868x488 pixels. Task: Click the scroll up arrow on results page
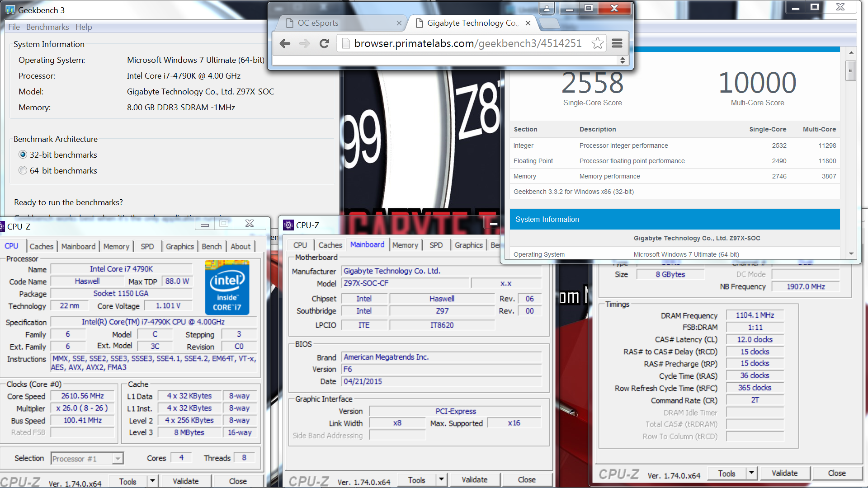pyautogui.click(x=851, y=53)
